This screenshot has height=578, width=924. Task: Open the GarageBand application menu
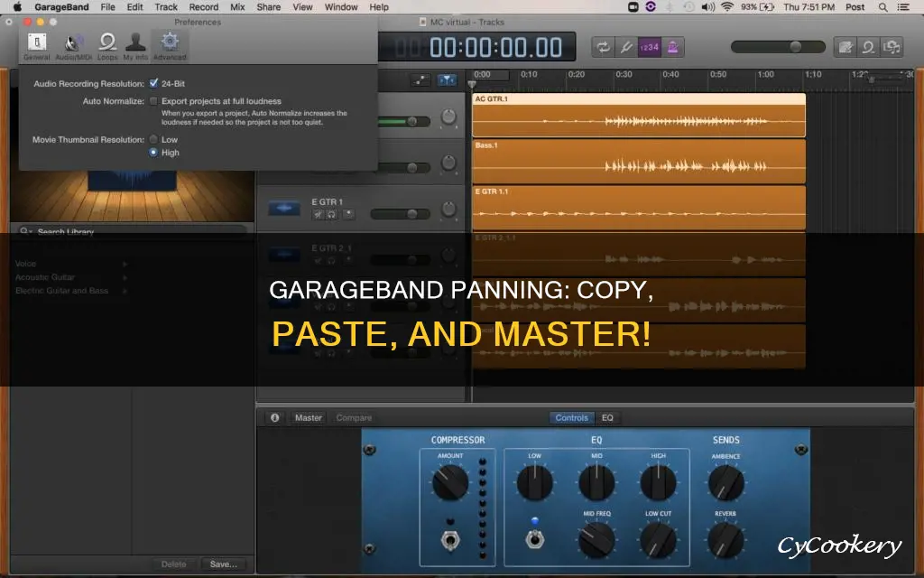coord(62,7)
